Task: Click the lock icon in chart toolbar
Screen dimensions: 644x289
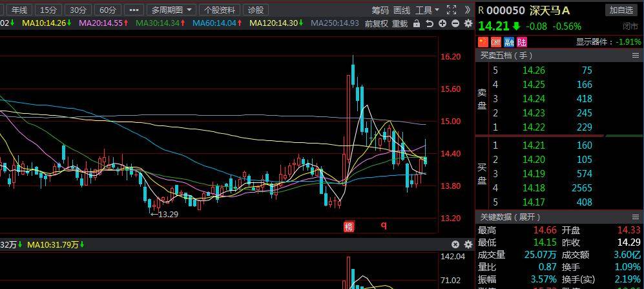Action: [x=417, y=23]
